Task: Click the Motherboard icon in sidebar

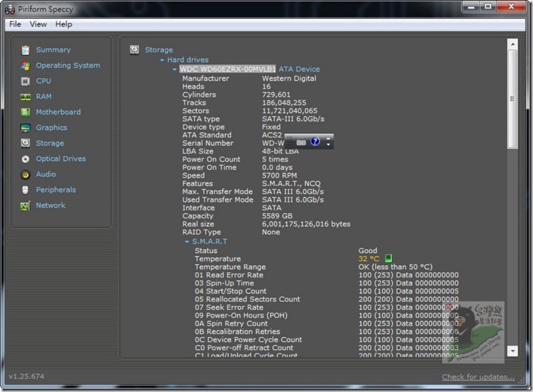Action: pos(25,112)
